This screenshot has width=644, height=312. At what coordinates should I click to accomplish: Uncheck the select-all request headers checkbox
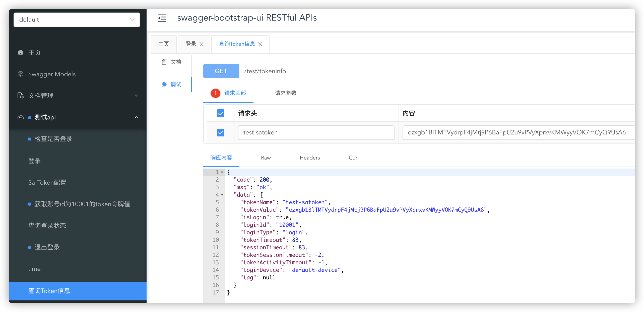pyautogui.click(x=220, y=113)
